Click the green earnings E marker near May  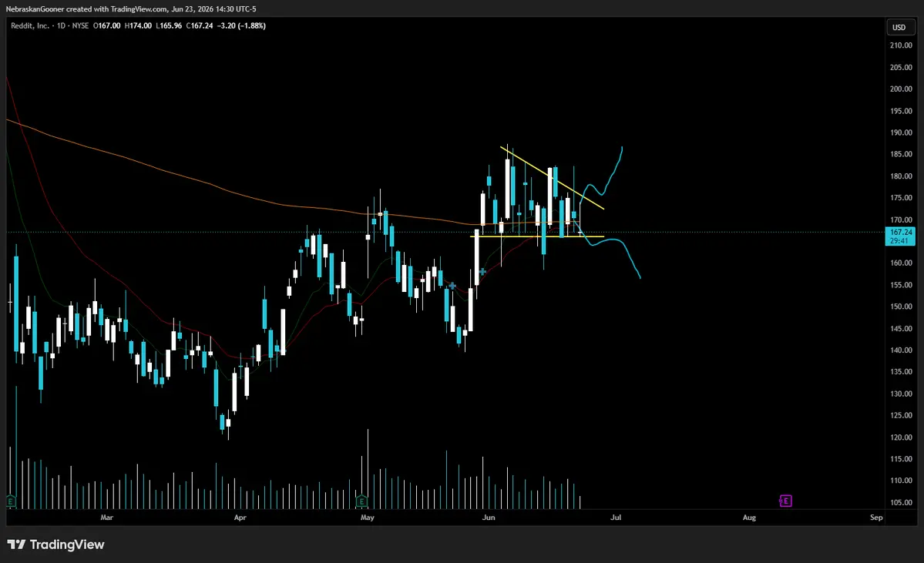[362, 501]
